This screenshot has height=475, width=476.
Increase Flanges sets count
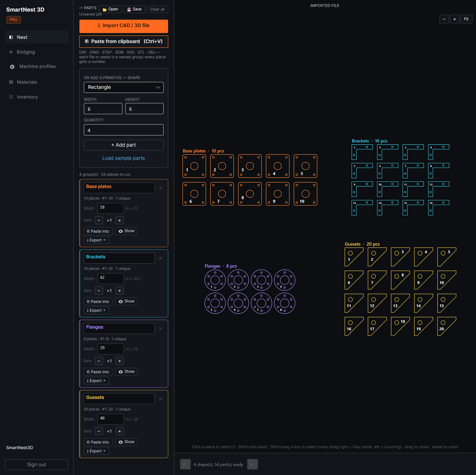120,361
